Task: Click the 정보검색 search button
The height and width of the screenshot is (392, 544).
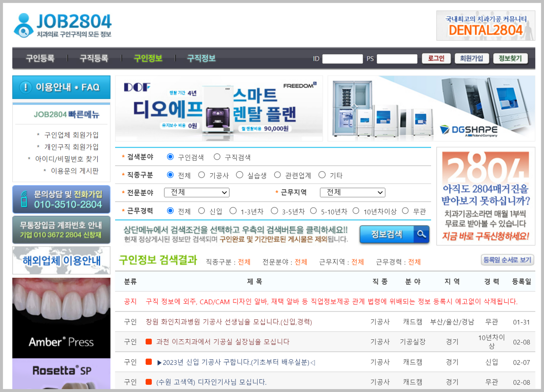Action: click(x=394, y=234)
